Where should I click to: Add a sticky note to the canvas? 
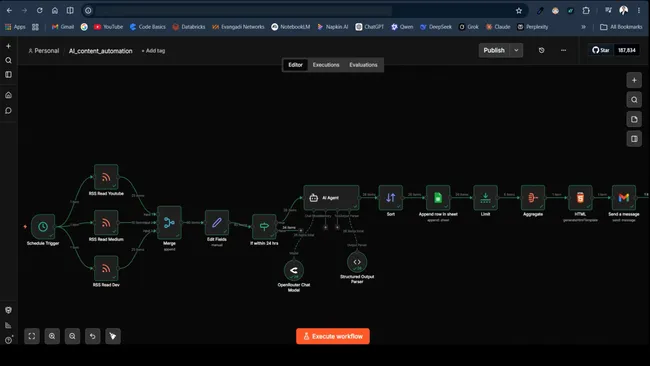tap(634, 119)
